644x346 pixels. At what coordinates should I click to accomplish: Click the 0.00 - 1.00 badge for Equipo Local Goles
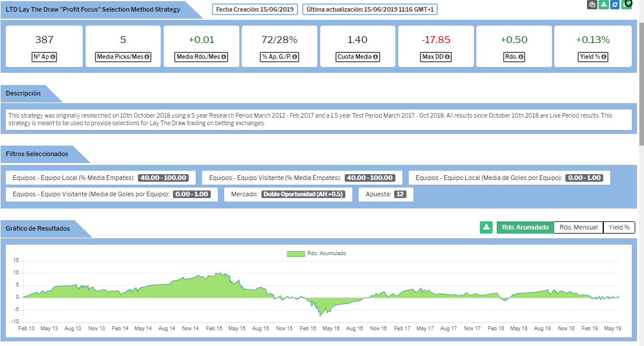click(585, 178)
